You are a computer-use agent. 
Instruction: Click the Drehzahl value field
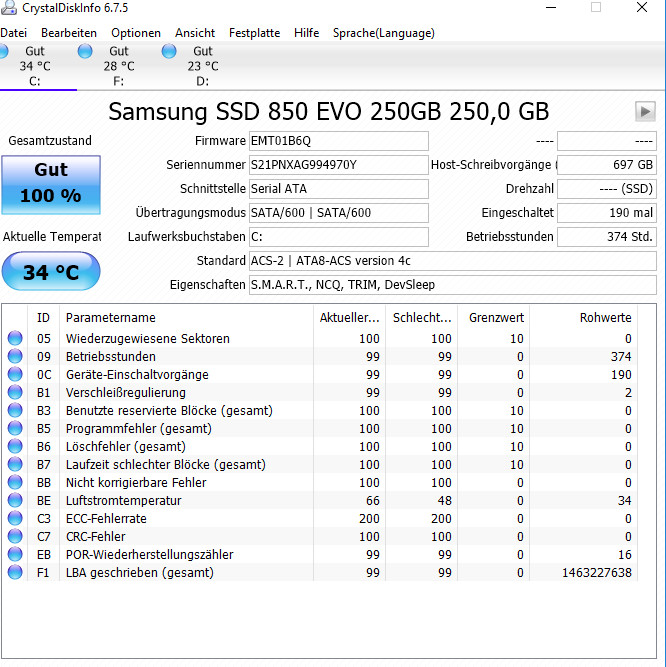click(x=607, y=188)
